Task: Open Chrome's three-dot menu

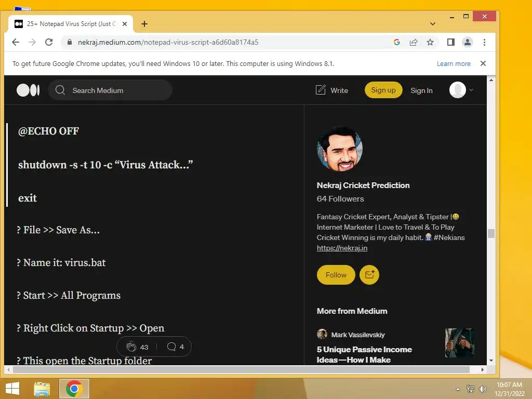Action: [x=484, y=42]
